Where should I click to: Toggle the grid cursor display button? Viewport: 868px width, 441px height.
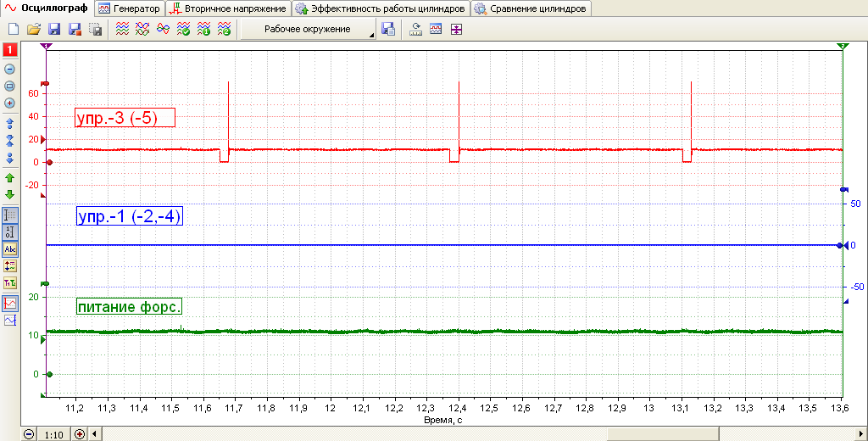point(10,215)
